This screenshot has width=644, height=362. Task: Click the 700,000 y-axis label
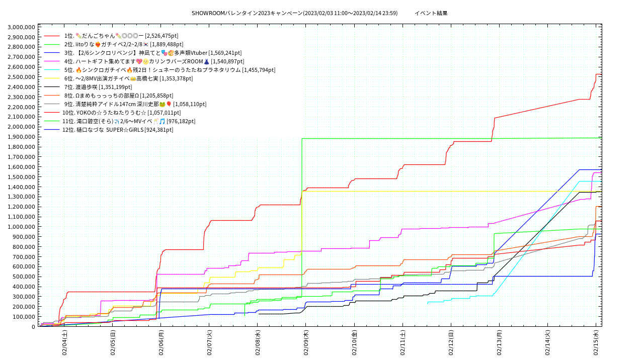(25, 257)
